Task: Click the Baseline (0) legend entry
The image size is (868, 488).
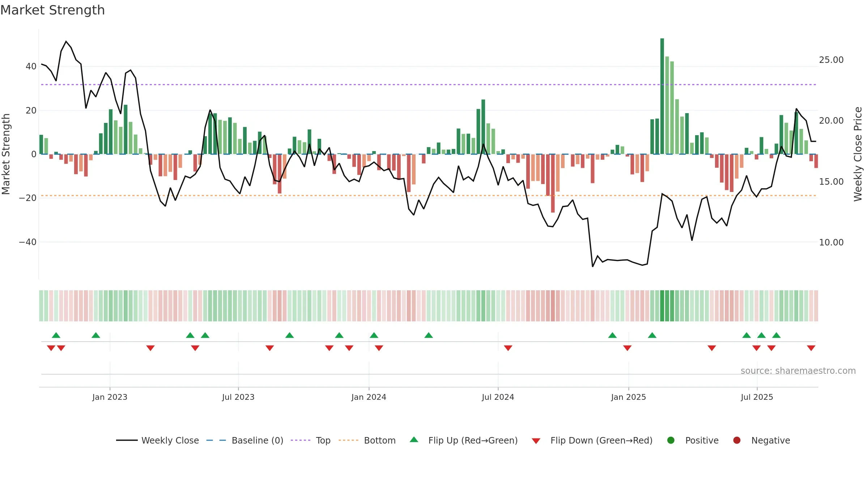Action: coord(245,440)
